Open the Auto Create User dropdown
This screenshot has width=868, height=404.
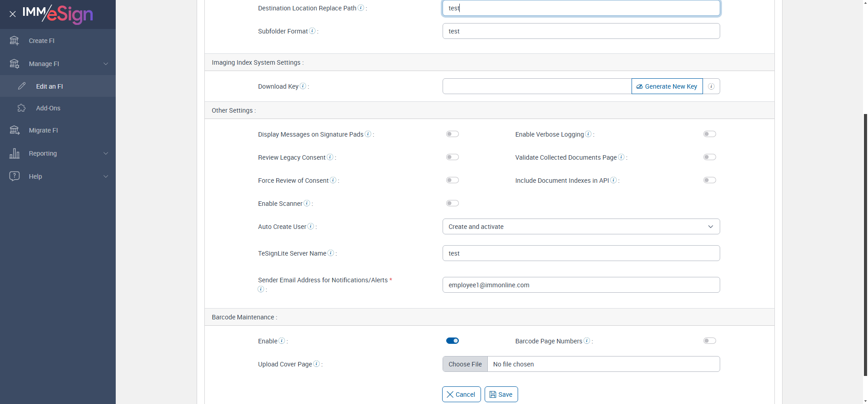581,227
